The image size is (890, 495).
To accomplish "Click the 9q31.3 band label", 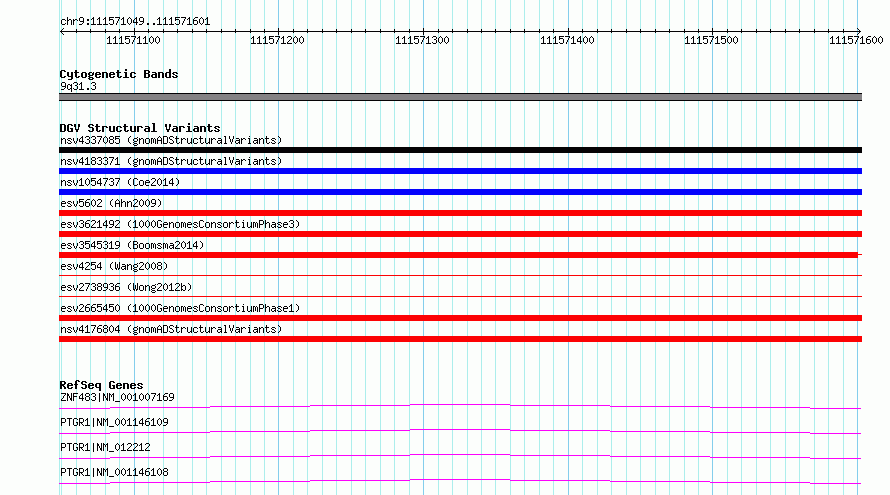I will point(78,86).
